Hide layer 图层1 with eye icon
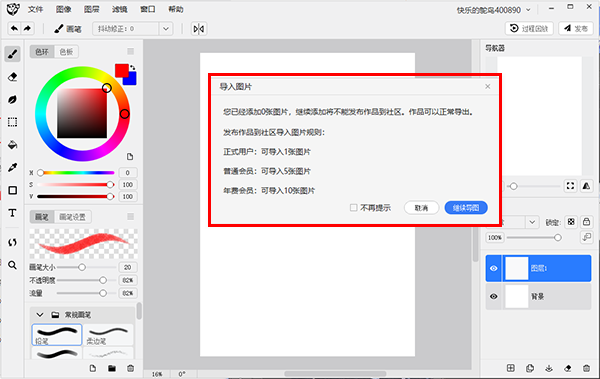The height and width of the screenshot is (379, 600). (494, 268)
